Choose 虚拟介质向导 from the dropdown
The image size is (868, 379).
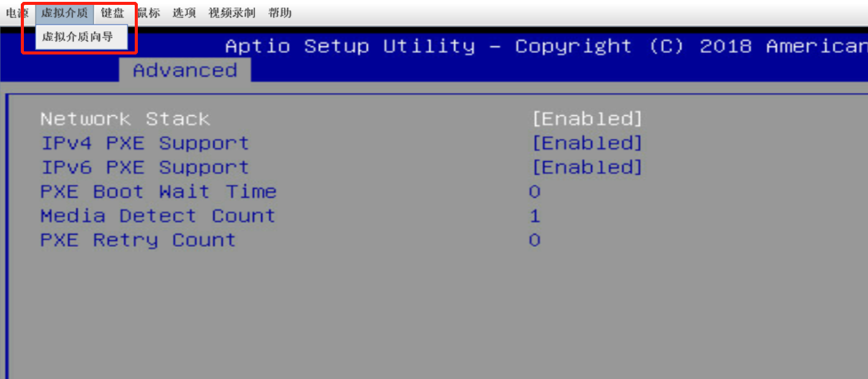pyautogui.click(x=77, y=37)
